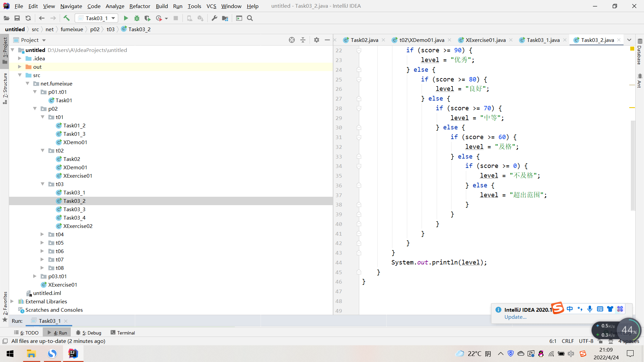Open Windows notification center
Screen dimensions: 644x362
pyautogui.click(x=630, y=354)
